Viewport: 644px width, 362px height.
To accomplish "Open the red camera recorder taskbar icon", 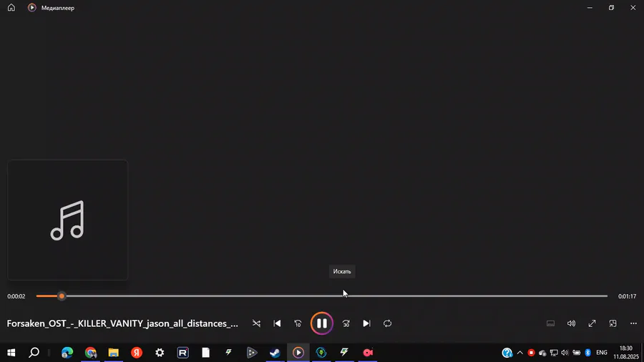I will (x=368, y=353).
